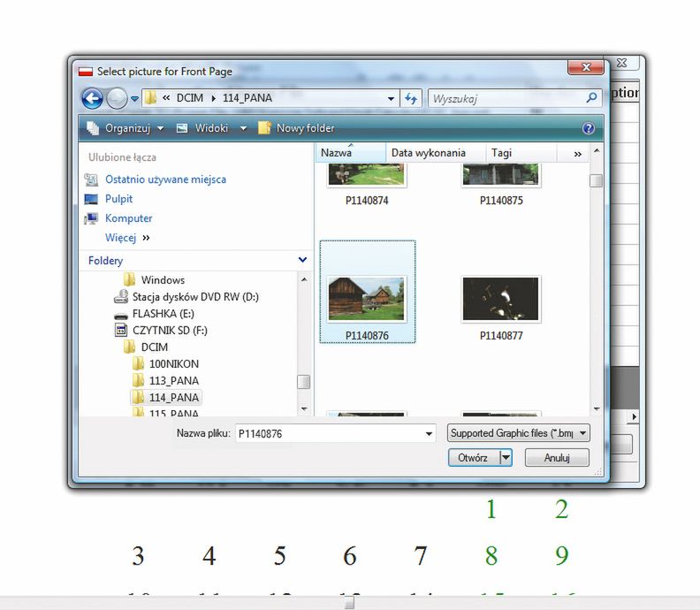Open the Organizuj menu
Image resolution: width=700 pixels, height=610 pixels.
coord(126,128)
